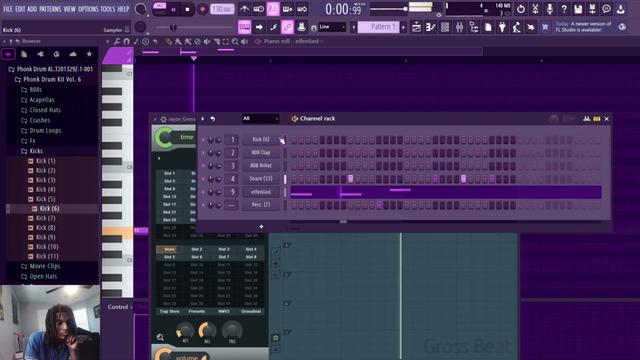Click the magnet snap icon in piano roll toolbar
Viewport: 640px width, 360px height.
(x=127, y=41)
